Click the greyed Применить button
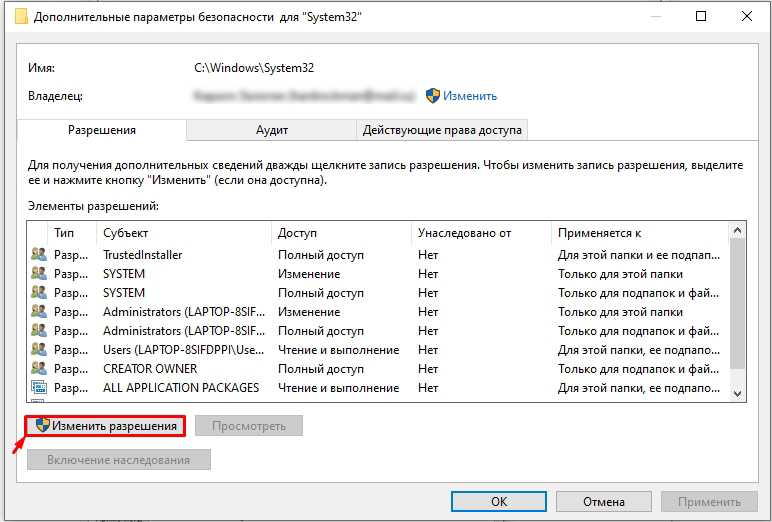This screenshot has height=522, width=772. (x=709, y=502)
